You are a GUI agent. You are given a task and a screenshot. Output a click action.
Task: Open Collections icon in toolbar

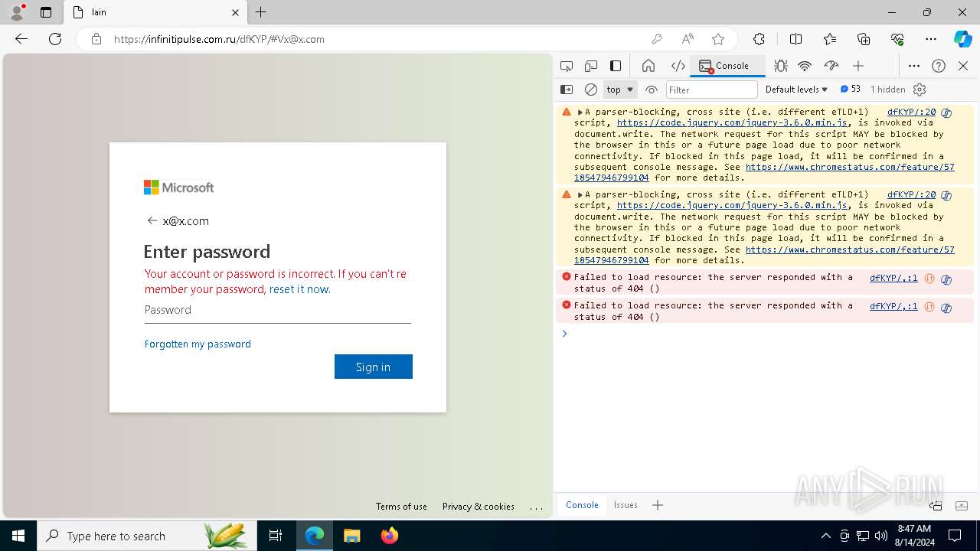coord(864,39)
